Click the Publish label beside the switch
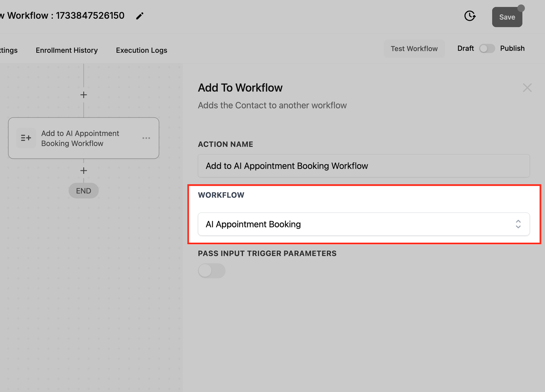 point(512,49)
